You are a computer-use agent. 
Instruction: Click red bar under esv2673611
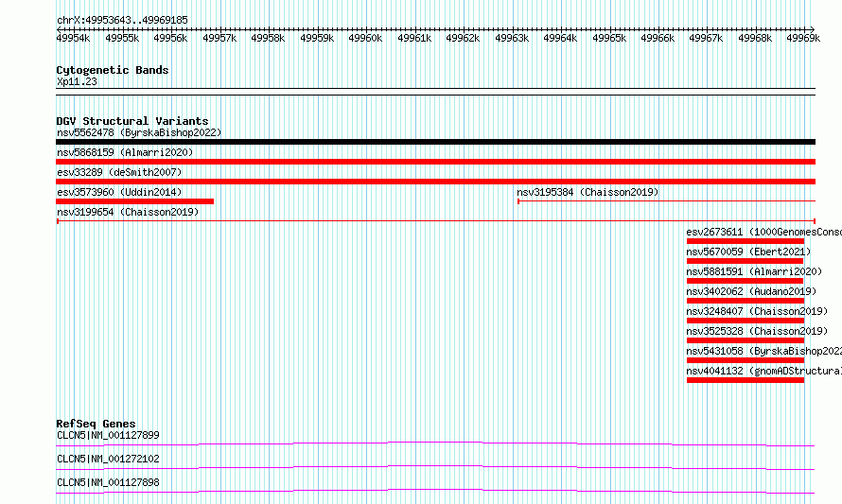(x=746, y=241)
